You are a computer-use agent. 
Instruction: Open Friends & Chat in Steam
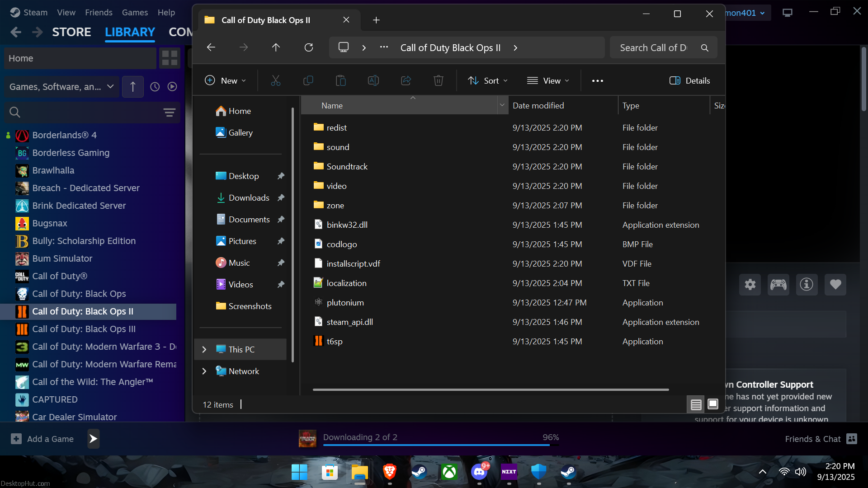821,439
